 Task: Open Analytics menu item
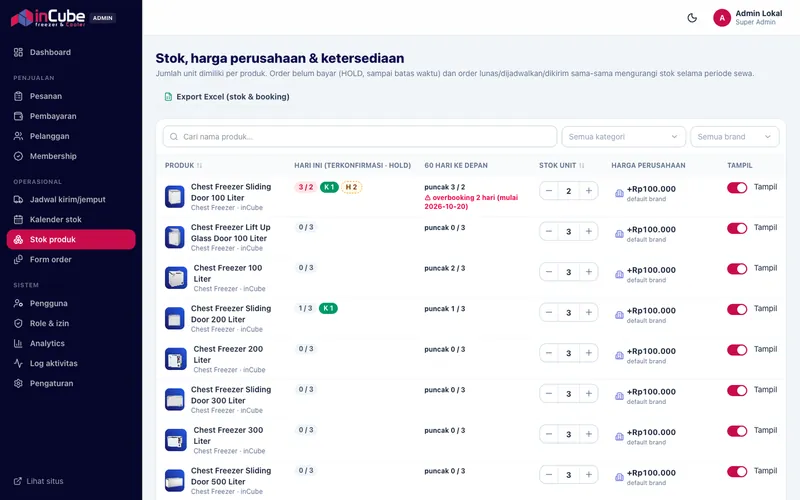[71, 343]
